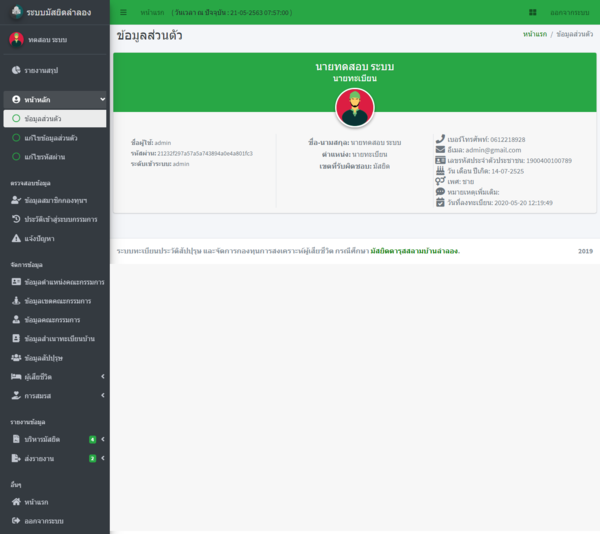
Task: Open the address book icon for ข้อมูลสำเนาทะเบียนบ้าน
Action: (x=16, y=339)
